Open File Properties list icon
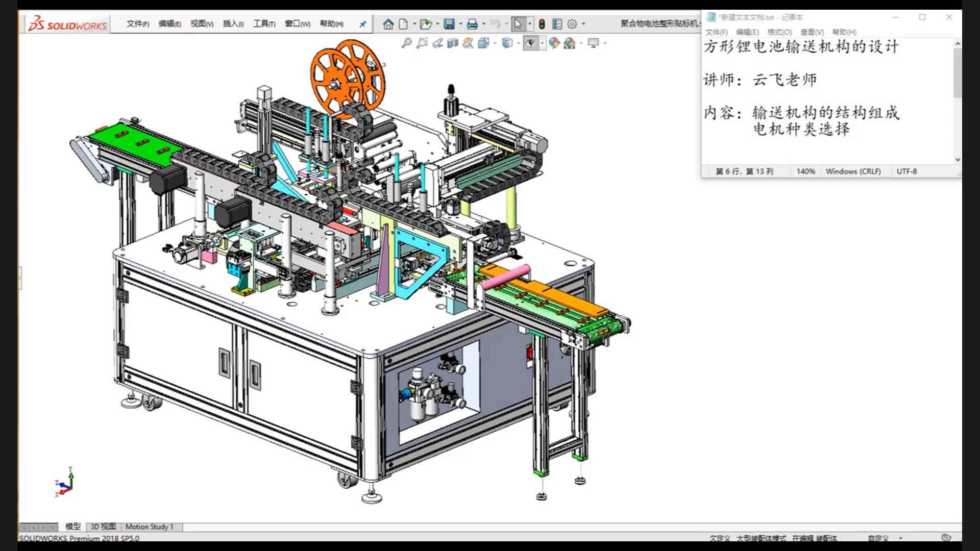Screen dimensions: 980x551 pos(557,24)
